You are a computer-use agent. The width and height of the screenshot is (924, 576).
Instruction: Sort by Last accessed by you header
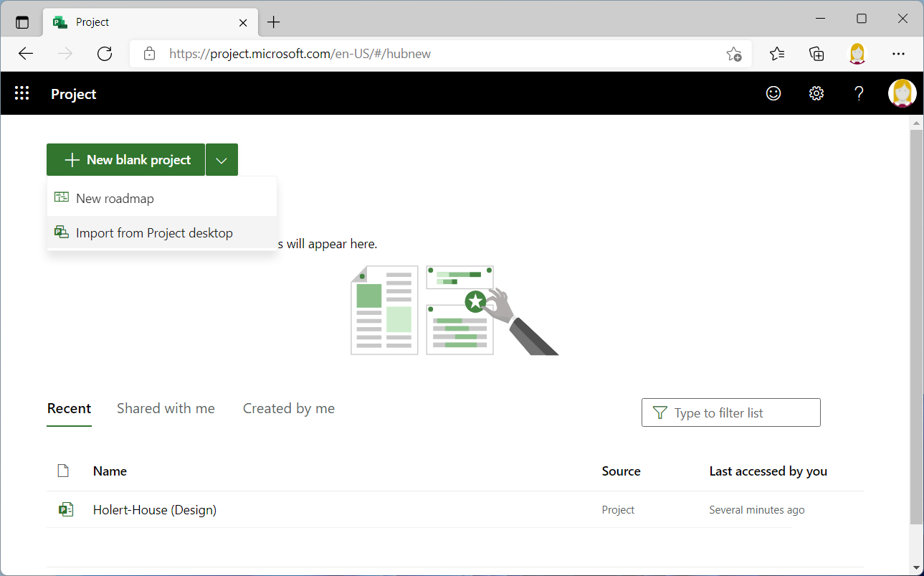(x=768, y=471)
